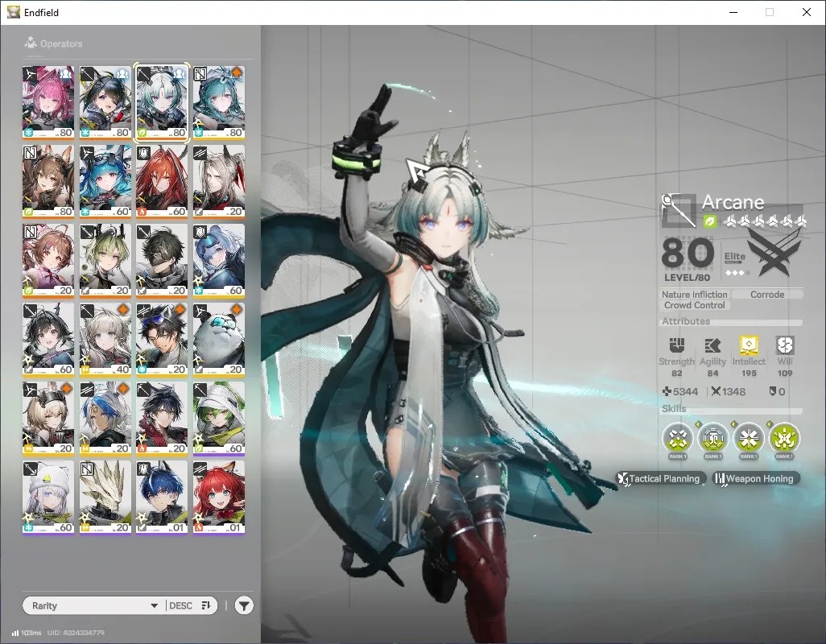Select the fourth skill icon under Skills

(784, 438)
